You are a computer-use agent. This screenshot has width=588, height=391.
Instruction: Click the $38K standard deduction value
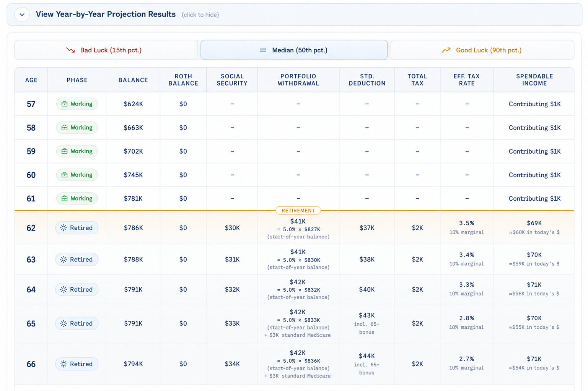point(367,260)
